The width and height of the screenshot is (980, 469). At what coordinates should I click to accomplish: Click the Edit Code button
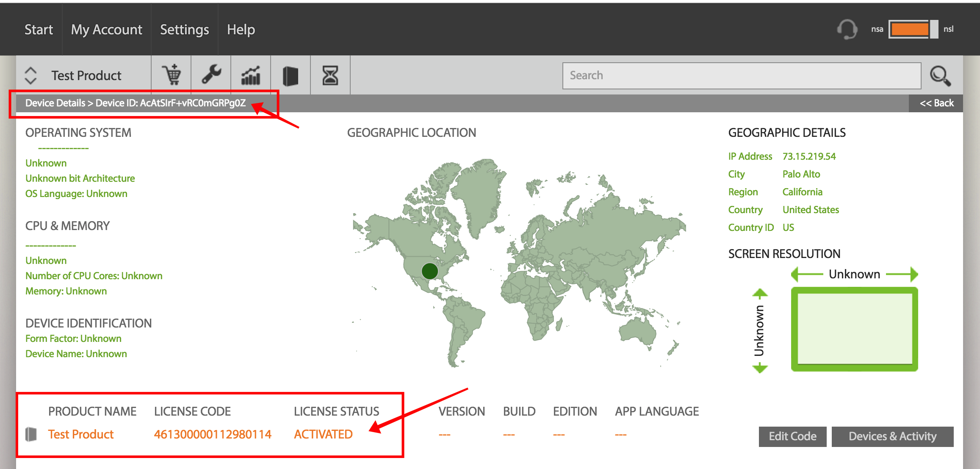point(792,436)
